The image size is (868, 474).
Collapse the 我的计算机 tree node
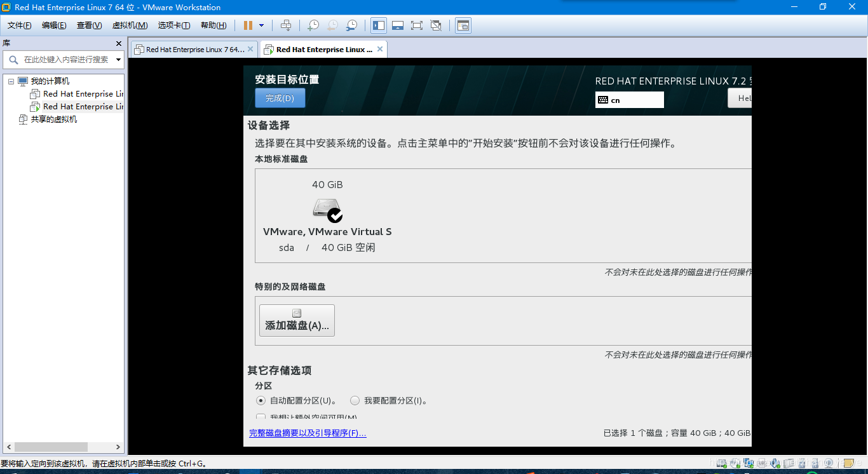(11, 81)
